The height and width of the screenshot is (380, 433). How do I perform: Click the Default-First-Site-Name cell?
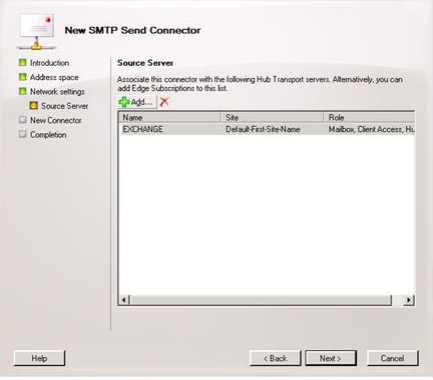pyautogui.click(x=263, y=129)
